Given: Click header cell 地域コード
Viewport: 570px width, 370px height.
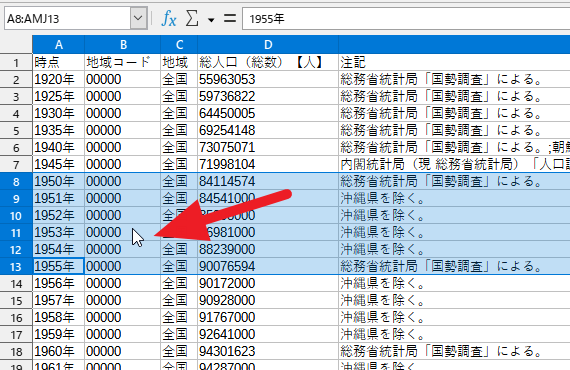Looking at the screenshot, I should pos(123,63).
